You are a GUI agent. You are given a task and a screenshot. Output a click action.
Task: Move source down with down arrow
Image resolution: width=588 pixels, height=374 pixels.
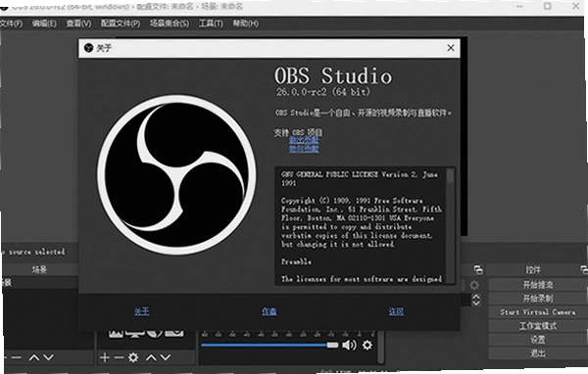pos(166,357)
